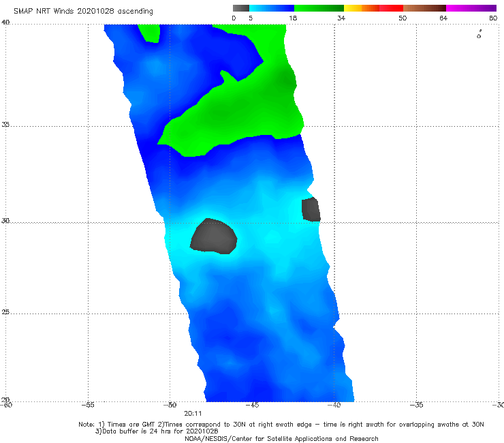This screenshot has height=443, width=504.
Task: Click the note line Data buffer is 24 hrs
Action: tap(157, 431)
